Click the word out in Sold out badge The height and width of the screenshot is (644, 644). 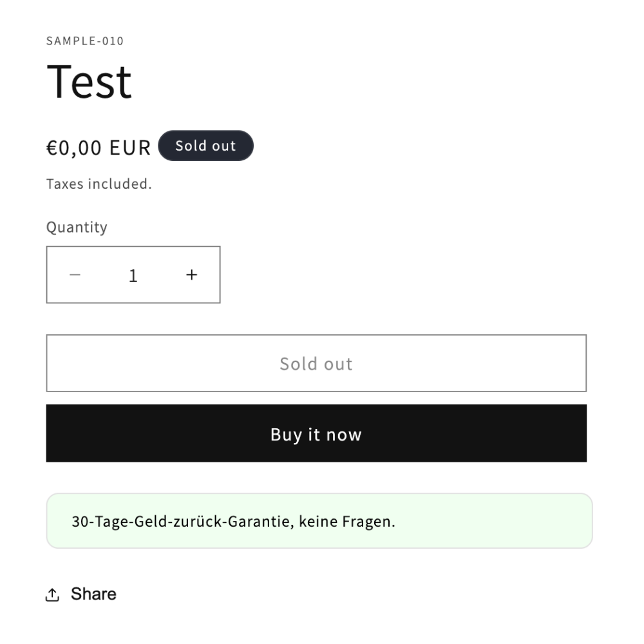[224, 146]
